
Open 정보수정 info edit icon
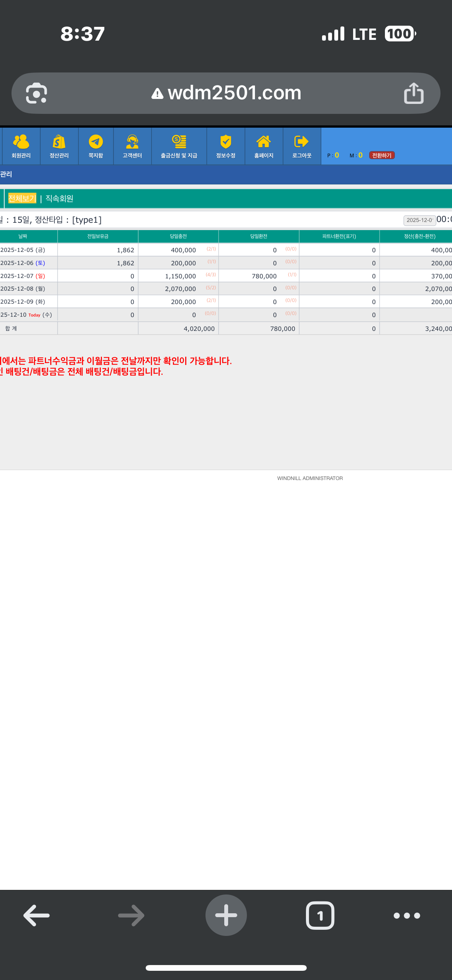[225, 146]
